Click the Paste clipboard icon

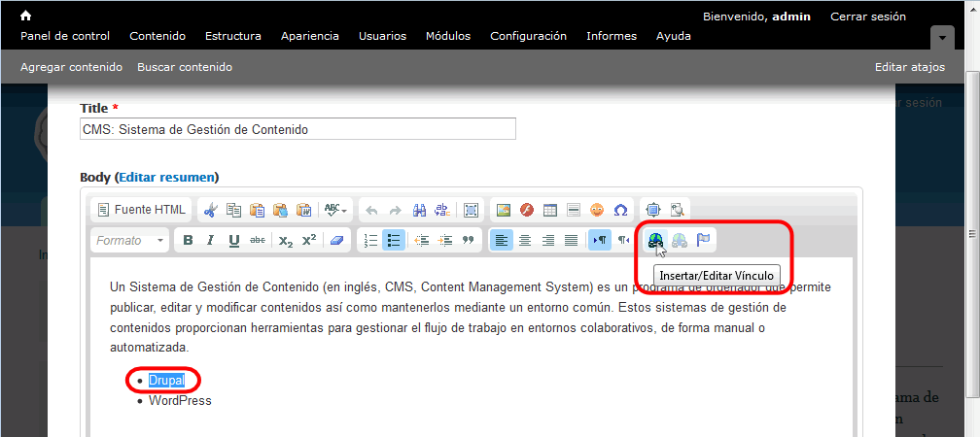pyautogui.click(x=257, y=211)
